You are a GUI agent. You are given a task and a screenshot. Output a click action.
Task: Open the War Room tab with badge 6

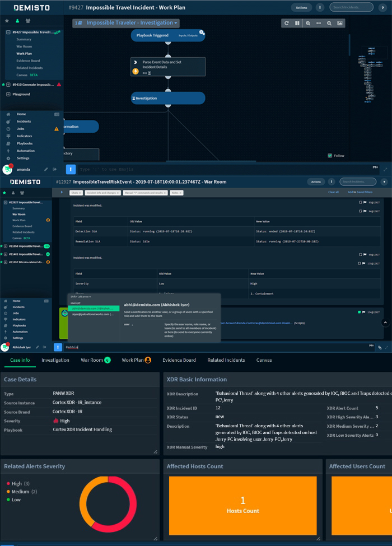click(95, 360)
